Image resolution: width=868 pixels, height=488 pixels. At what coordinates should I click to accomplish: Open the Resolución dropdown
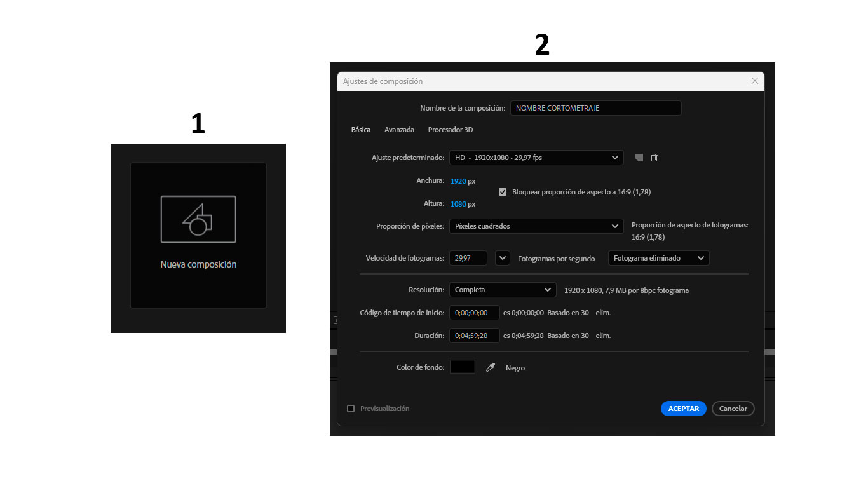click(x=503, y=290)
